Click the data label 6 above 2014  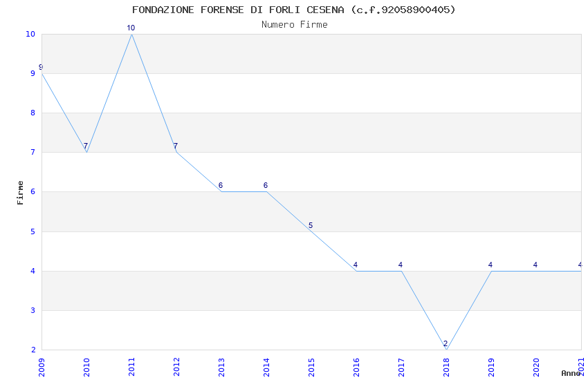pyautogui.click(x=266, y=186)
